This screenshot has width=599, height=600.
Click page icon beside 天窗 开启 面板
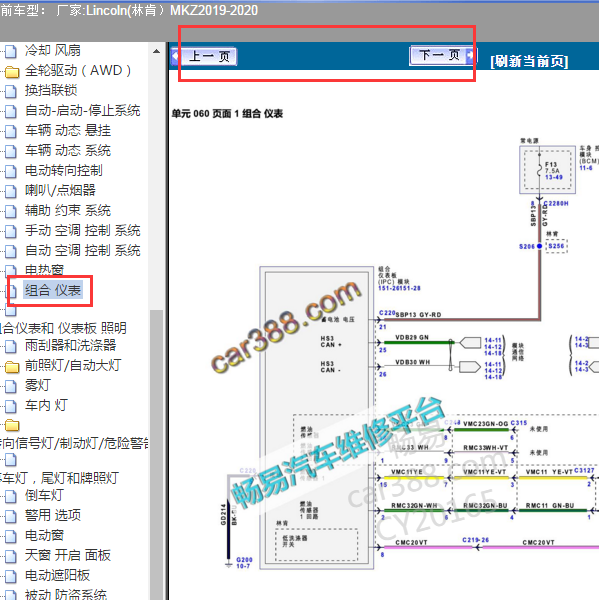[x=11, y=556]
